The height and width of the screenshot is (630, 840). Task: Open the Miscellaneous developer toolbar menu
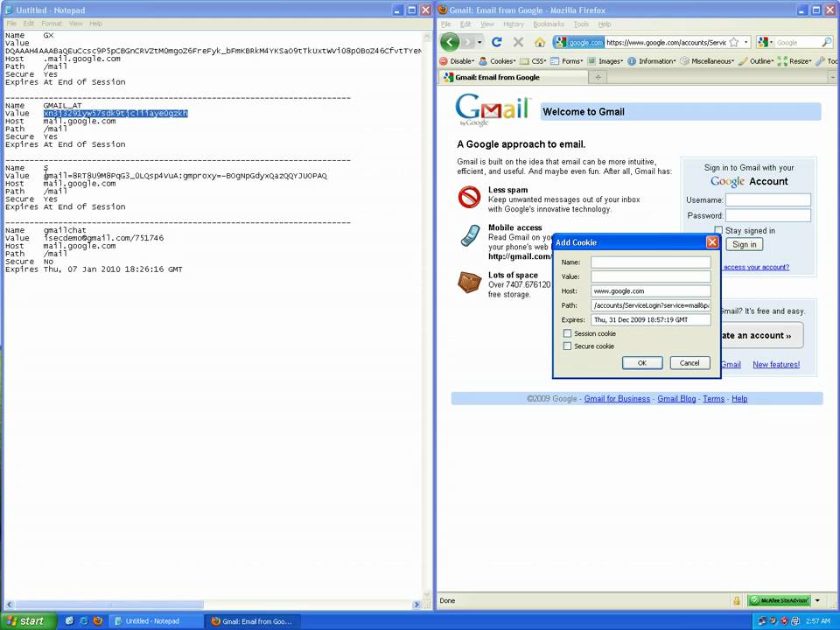pos(707,61)
